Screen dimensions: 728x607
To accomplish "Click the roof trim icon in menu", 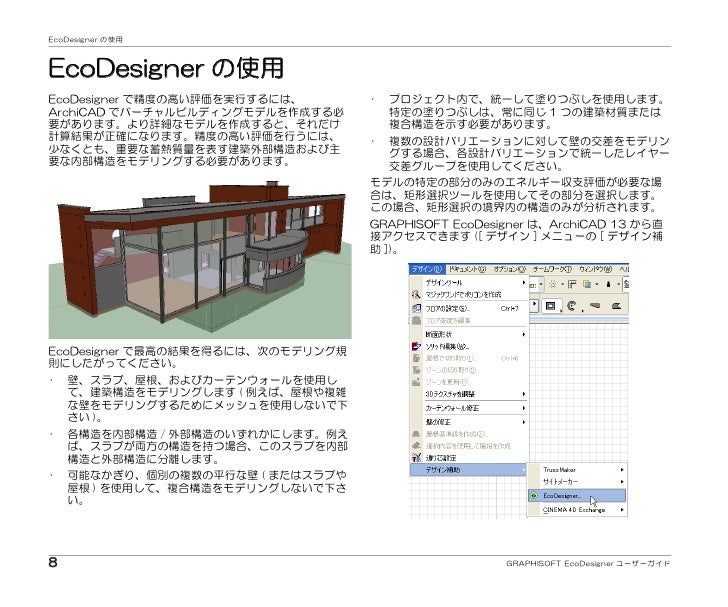I will click(416, 359).
